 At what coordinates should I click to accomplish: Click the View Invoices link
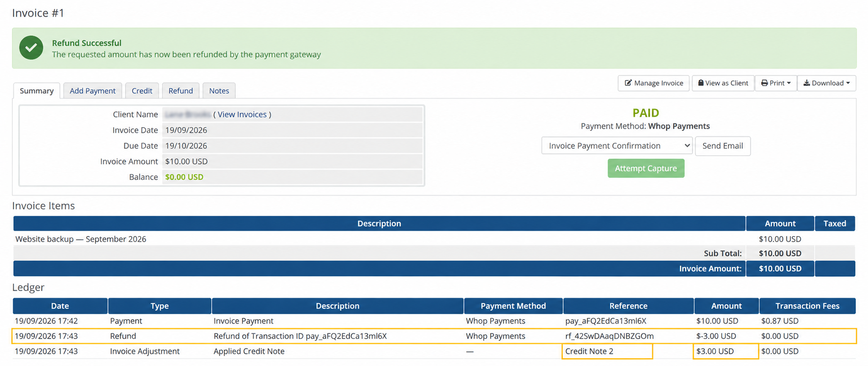[x=242, y=115]
